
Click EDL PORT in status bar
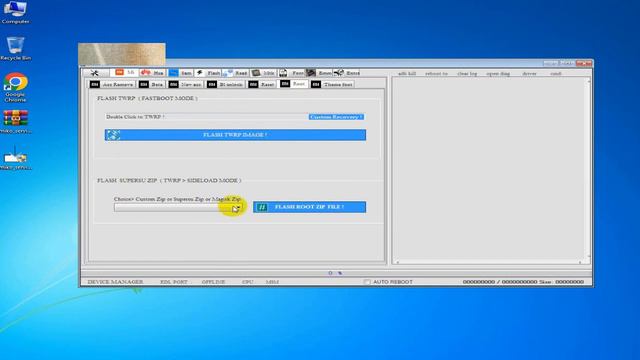click(174, 282)
